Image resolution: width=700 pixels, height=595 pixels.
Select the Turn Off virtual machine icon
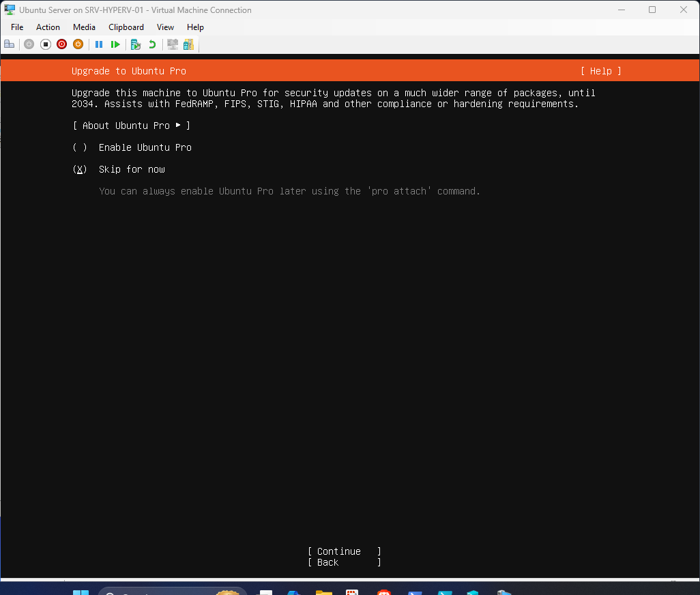click(x=45, y=44)
